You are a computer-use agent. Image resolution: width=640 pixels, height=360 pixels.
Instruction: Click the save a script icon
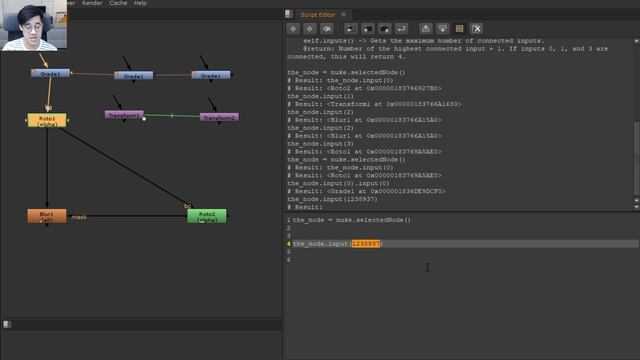point(384,29)
